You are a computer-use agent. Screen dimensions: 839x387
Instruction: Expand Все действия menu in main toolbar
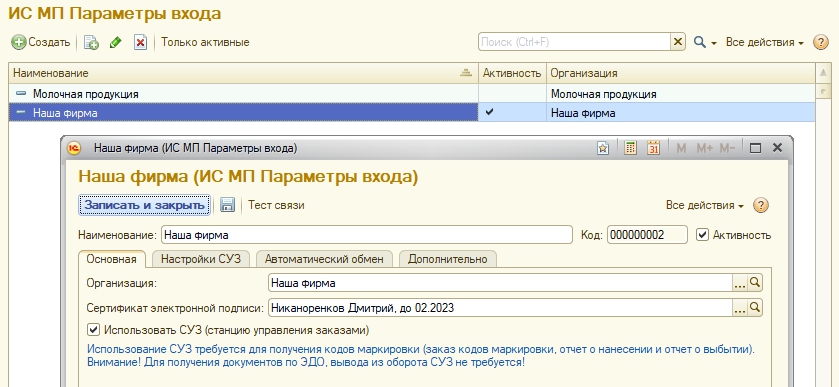[x=765, y=42]
